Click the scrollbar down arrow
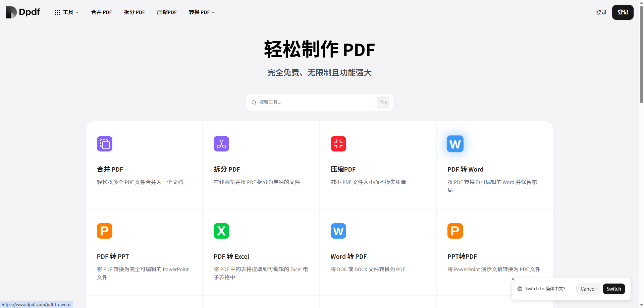 641,305
